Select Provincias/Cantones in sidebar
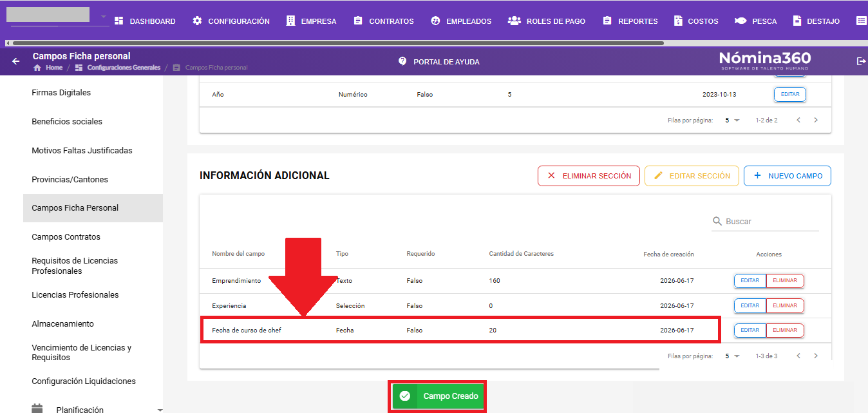 pyautogui.click(x=70, y=180)
